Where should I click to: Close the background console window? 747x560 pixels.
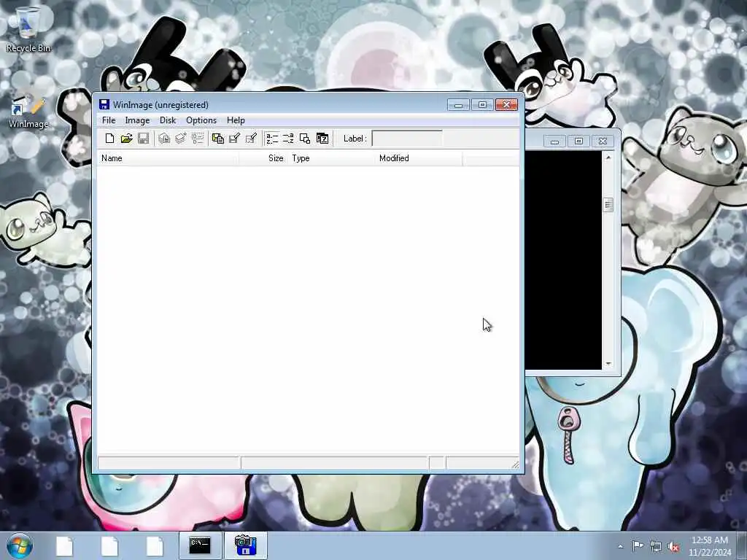pyautogui.click(x=603, y=141)
